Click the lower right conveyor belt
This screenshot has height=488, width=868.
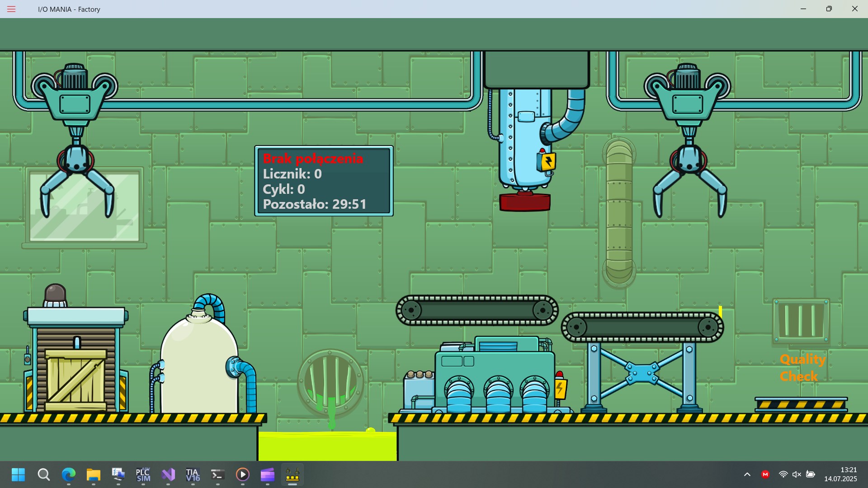click(x=642, y=327)
